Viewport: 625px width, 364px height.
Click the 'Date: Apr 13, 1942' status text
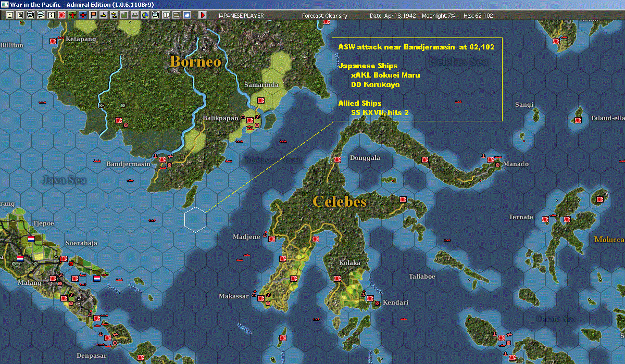click(x=393, y=16)
